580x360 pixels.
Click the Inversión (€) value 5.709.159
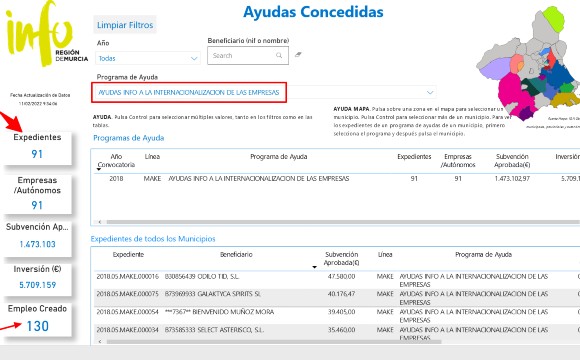37,285
